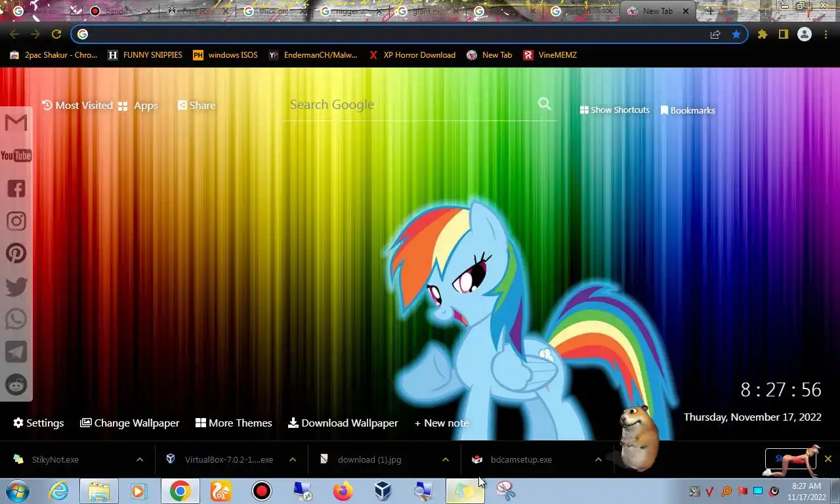Viewport: 840px width, 504px height.
Task: Open a new tab with the plus button
Action: 710,11
